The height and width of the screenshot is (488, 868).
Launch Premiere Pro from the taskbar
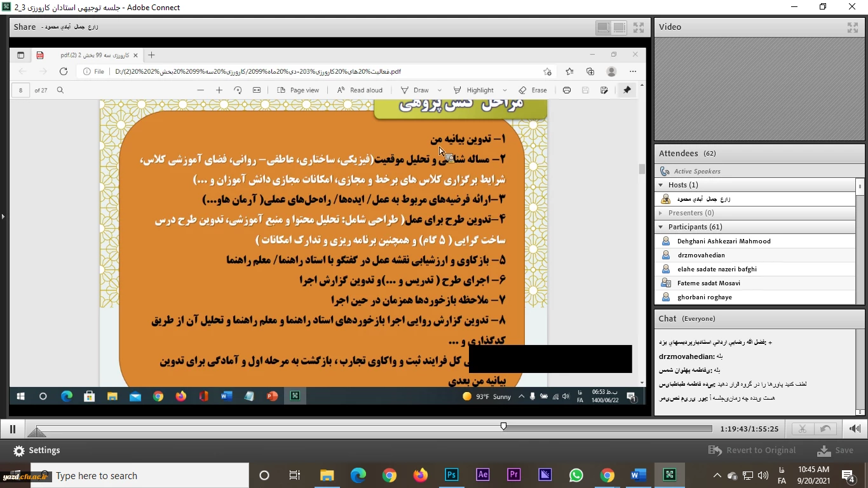coord(514,475)
